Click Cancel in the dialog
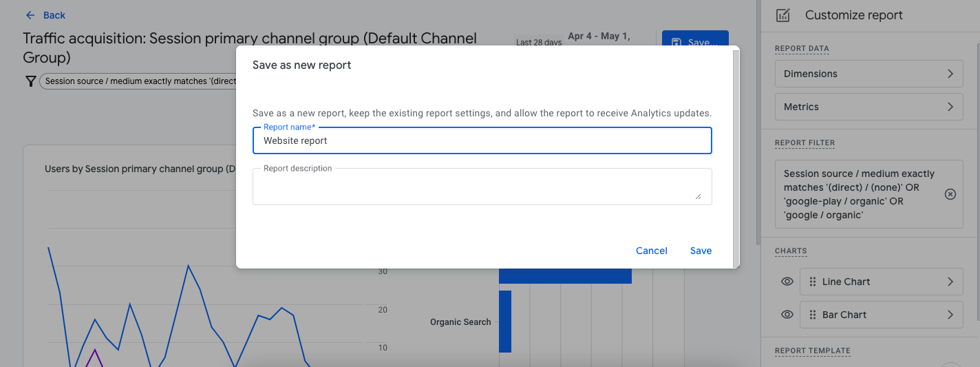 click(x=651, y=251)
